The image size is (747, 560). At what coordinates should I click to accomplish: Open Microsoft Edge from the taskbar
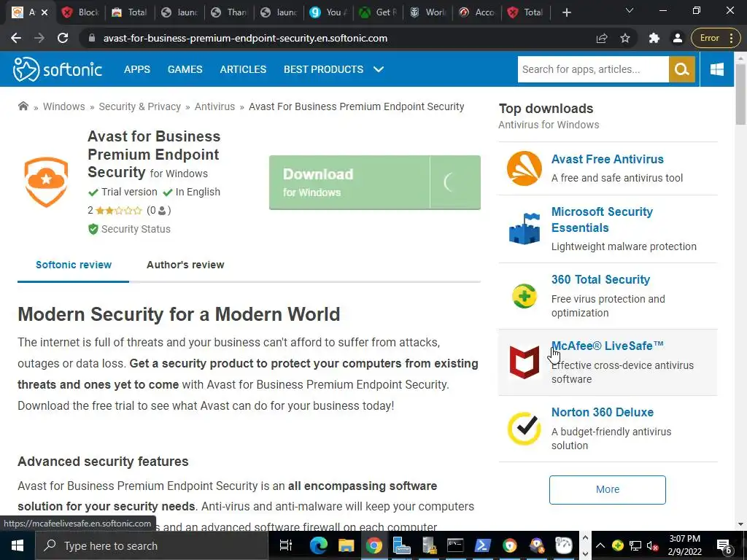click(x=318, y=545)
